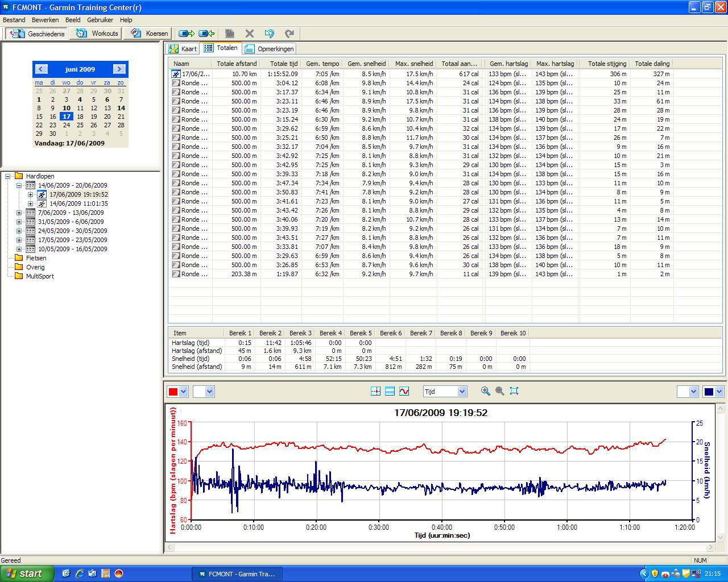Screen dimensions: 728x582
Task: Click the receive from device icon
Action: [x=206, y=34]
